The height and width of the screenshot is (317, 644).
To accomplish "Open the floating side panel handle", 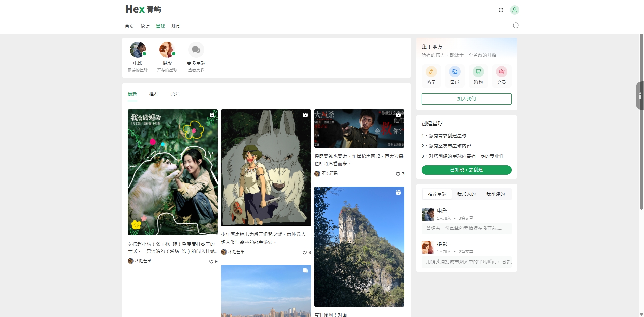I will [640, 96].
